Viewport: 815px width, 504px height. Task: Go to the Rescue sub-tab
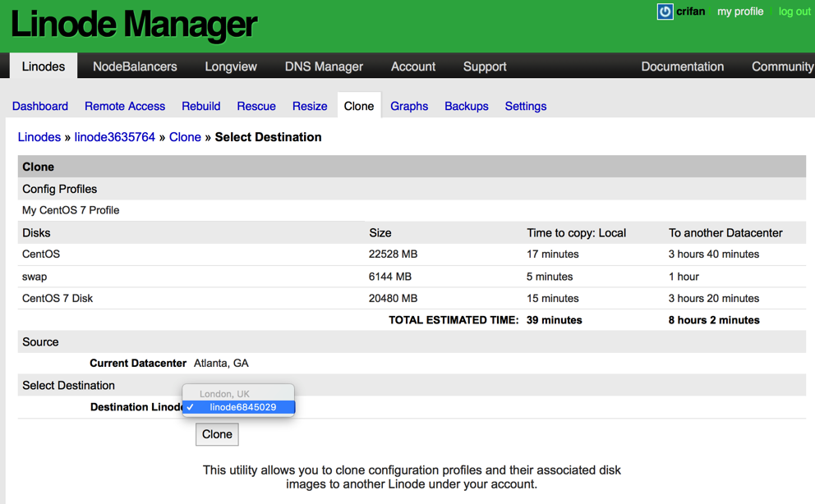(x=256, y=106)
